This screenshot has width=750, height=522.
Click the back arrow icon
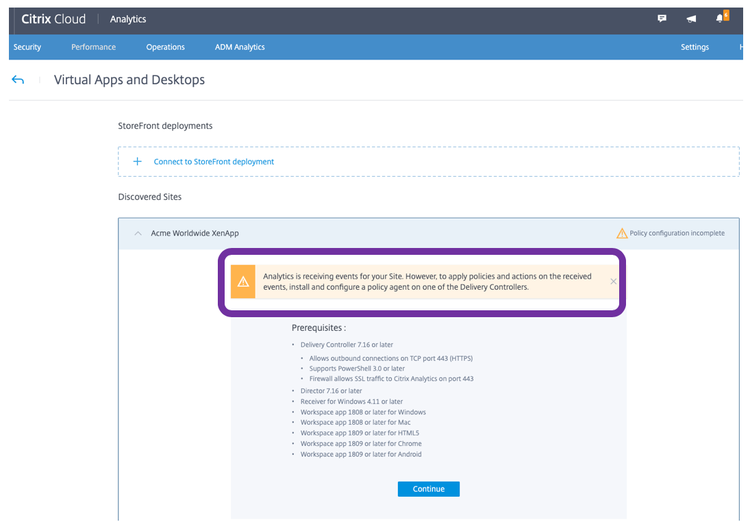pos(18,79)
